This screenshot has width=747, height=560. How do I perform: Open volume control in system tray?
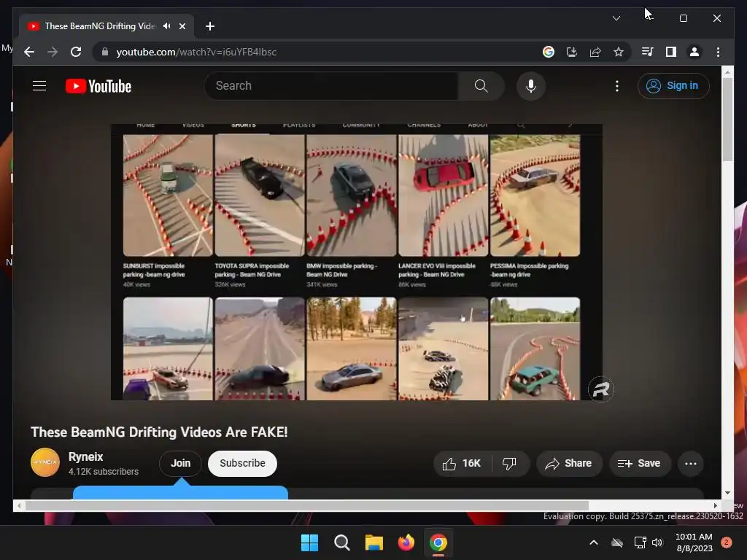point(657,542)
